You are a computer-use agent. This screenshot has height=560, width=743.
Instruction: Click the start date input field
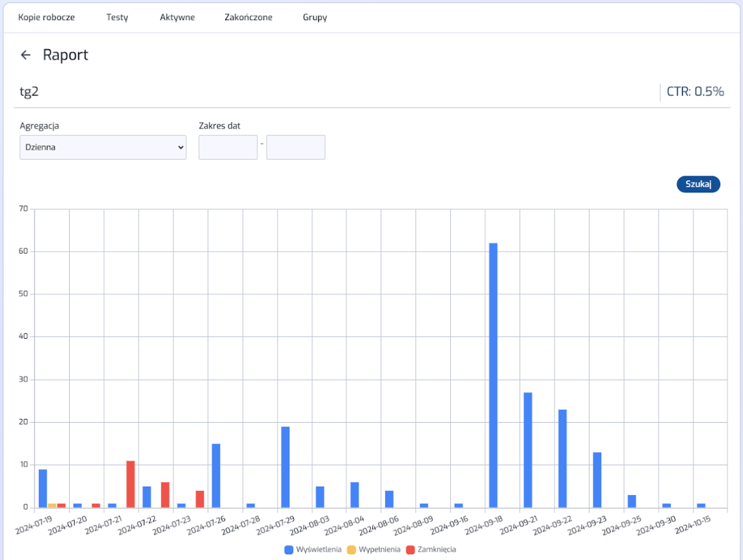(x=228, y=147)
